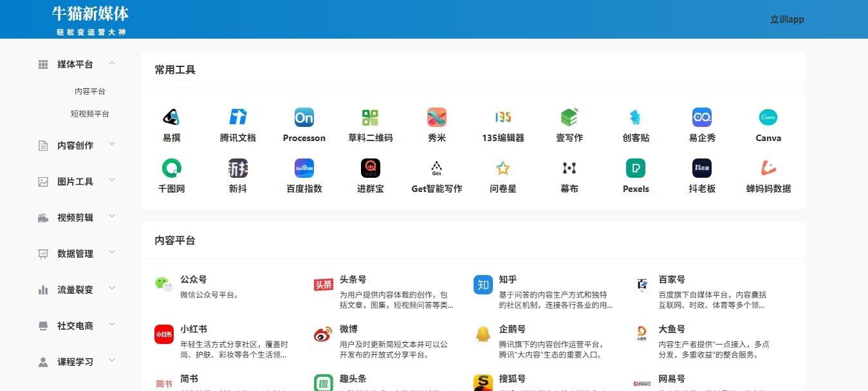Click the 壹写作 icon

[569, 117]
